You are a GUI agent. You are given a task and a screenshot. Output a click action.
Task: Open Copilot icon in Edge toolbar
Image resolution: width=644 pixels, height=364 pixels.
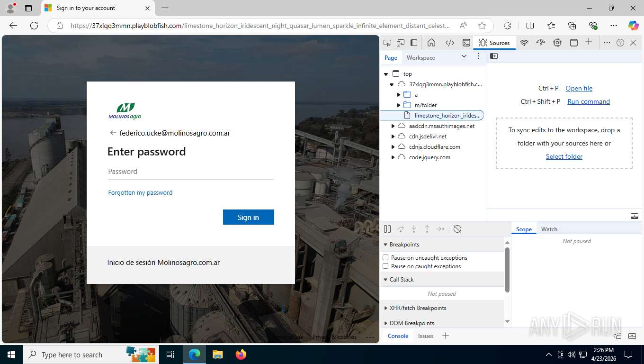tap(633, 26)
